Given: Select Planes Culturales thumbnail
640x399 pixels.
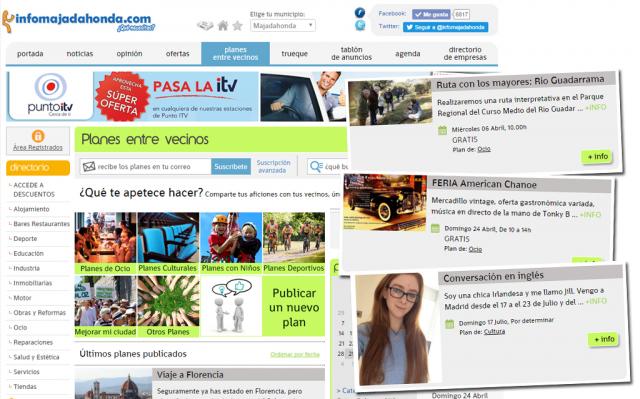Looking at the screenshot, I should point(168,243).
